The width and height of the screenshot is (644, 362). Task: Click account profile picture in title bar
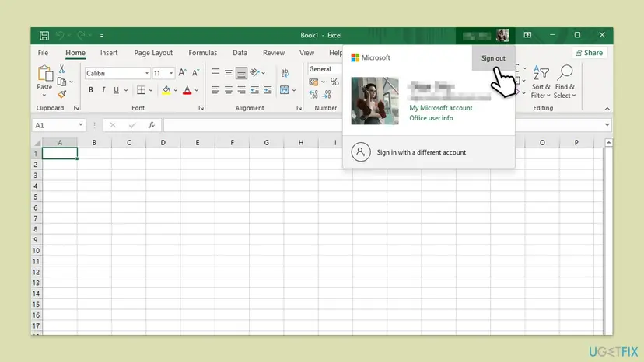pyautogui.click(x=502, y=35)
